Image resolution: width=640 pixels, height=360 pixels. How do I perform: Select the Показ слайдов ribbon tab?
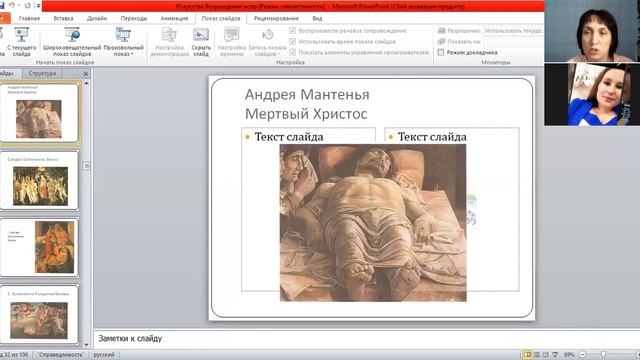[221, 18]
